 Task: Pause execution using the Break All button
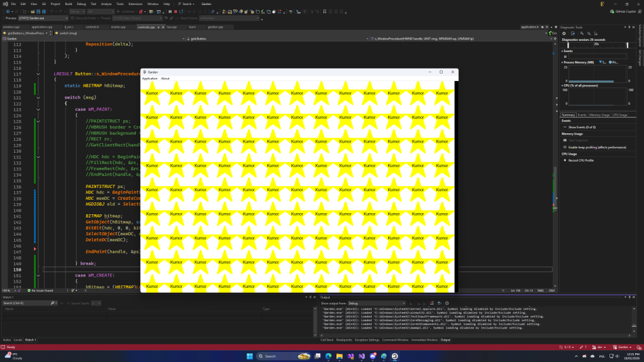pos(169,11)
